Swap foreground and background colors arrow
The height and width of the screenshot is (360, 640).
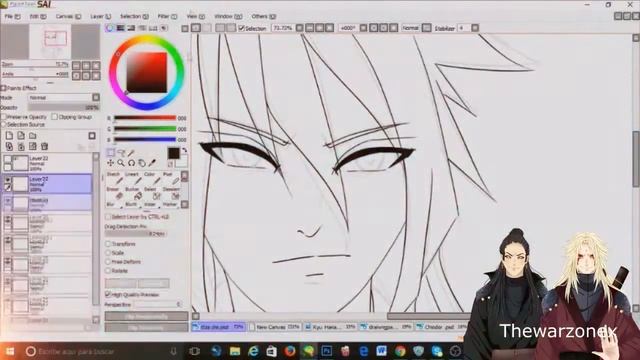184,151
